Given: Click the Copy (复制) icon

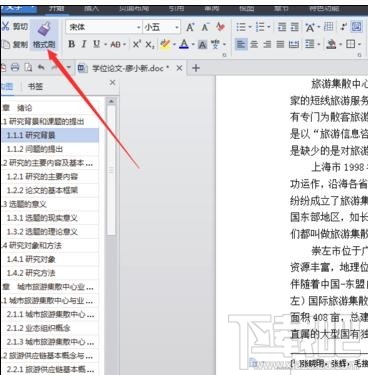Looking at the screenshot, I should point(6,44).
